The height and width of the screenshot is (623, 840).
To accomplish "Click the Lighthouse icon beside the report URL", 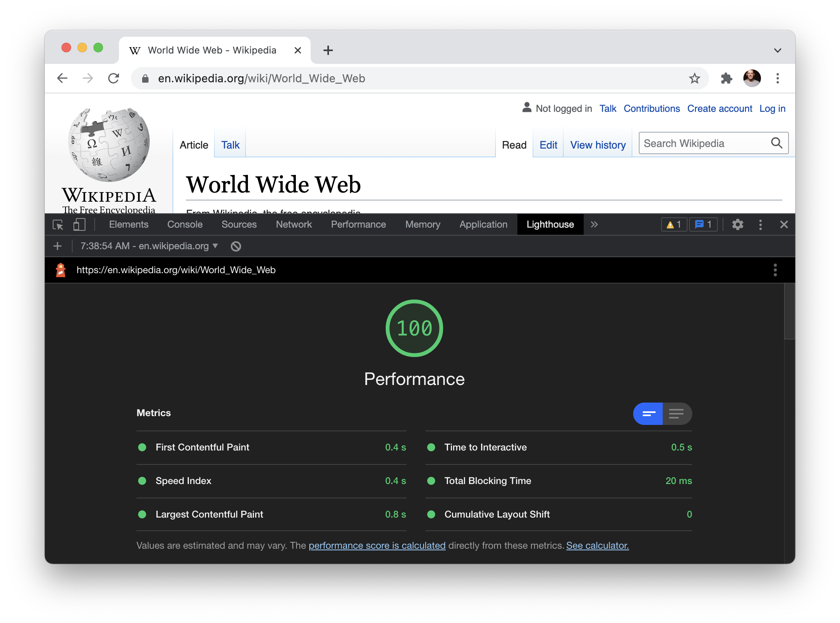I will pos(61,270).
